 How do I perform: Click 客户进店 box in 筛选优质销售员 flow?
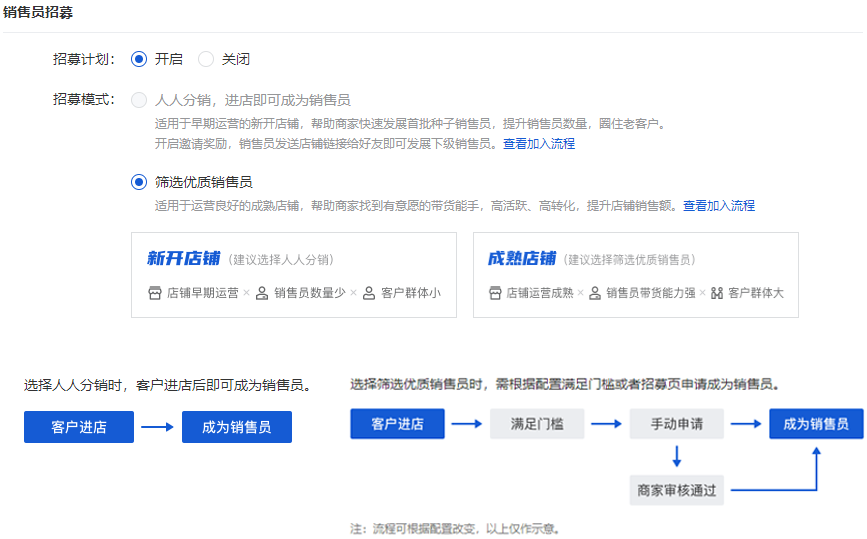[397, 424]
